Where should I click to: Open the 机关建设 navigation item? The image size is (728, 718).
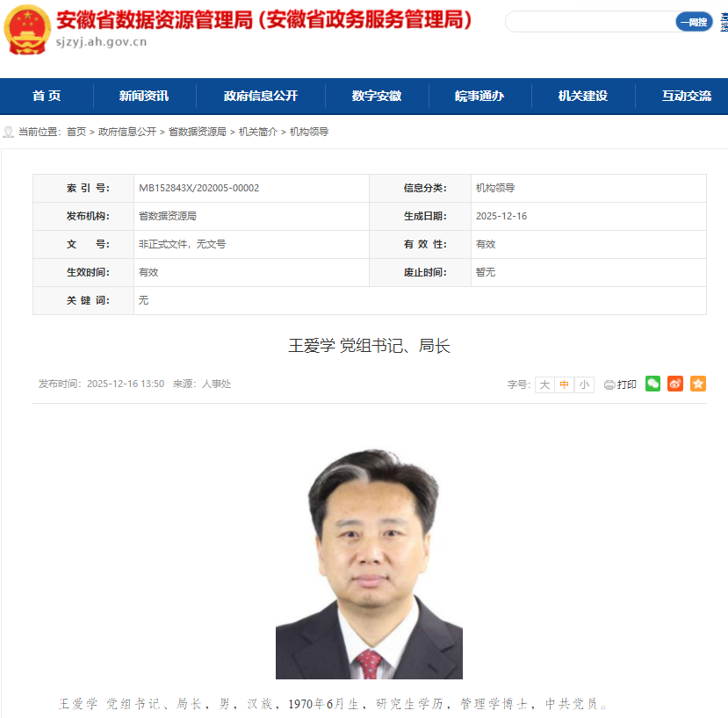[583, 96]
